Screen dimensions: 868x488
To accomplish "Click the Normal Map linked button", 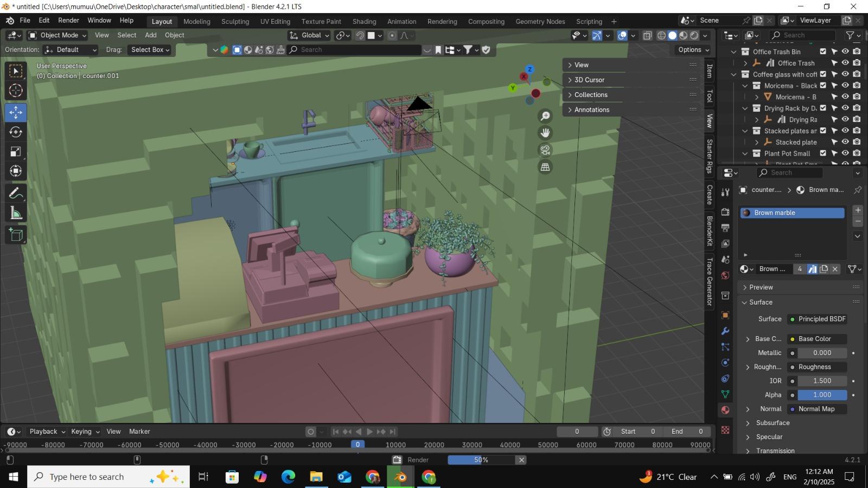I will 817,409.
